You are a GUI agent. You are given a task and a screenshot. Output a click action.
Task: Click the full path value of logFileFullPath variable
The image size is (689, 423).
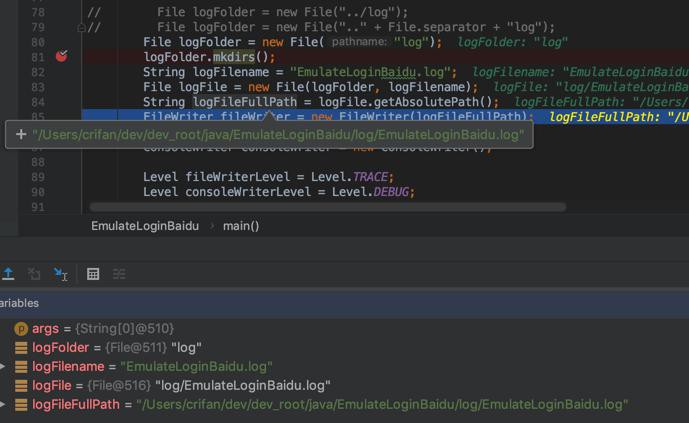coord(382,404)
